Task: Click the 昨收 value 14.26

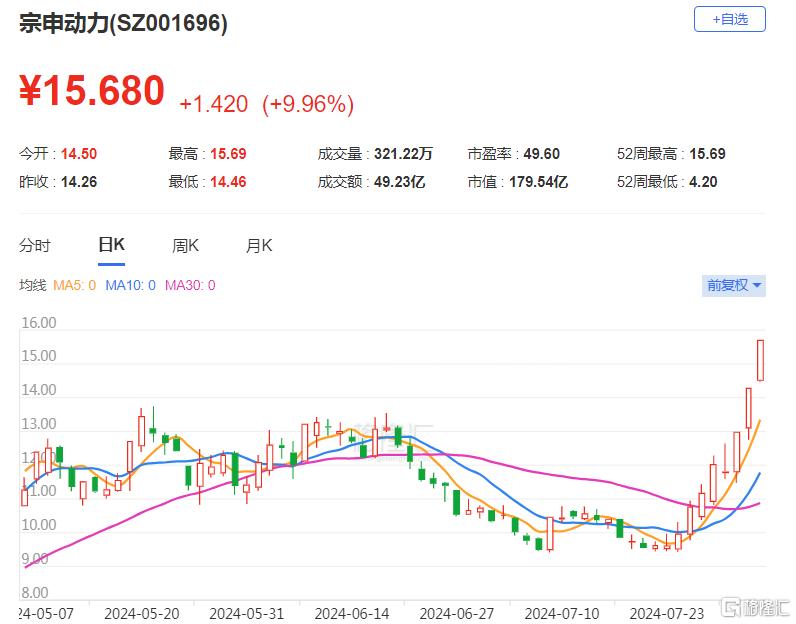Action: pyautogui.click(x=79, y=182)
